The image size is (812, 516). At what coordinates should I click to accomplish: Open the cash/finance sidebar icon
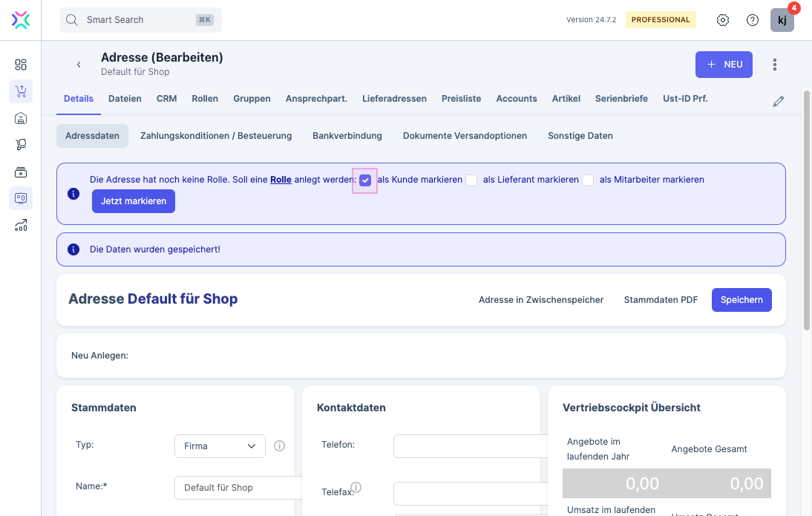click(x=21, y=172)
